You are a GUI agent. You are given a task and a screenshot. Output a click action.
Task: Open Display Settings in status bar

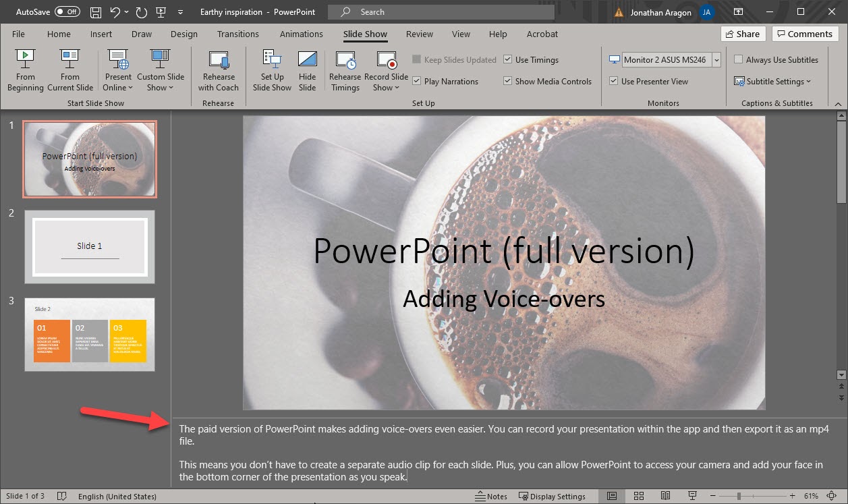(x=552, y=496)
